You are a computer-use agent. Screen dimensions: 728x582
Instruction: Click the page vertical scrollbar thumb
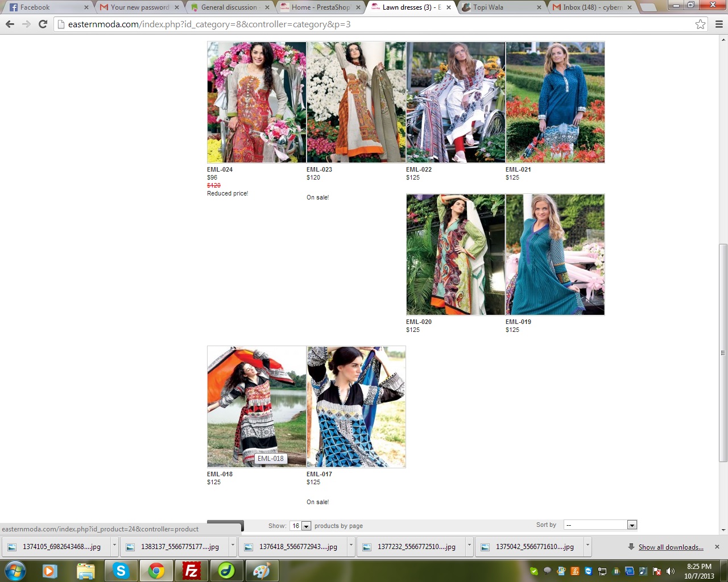(723, 352)
